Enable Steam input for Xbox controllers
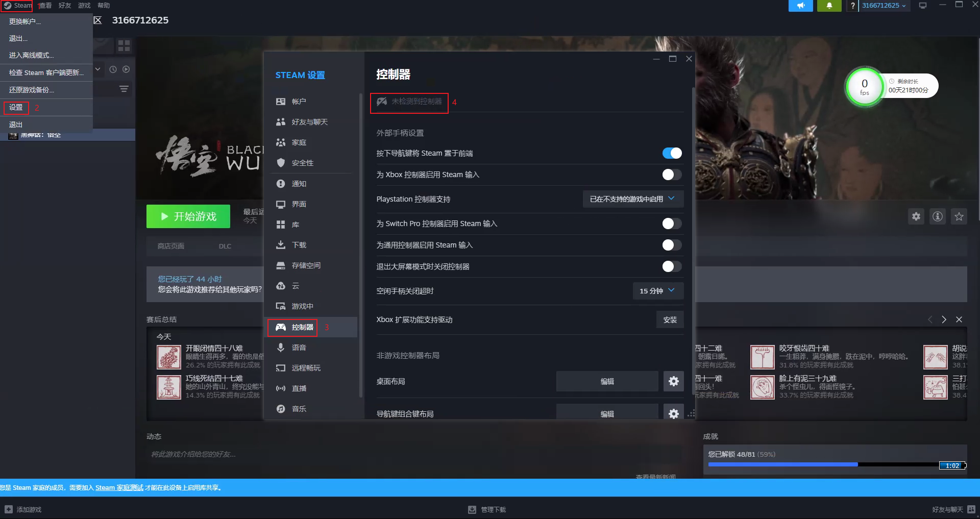 click(672, 175)
